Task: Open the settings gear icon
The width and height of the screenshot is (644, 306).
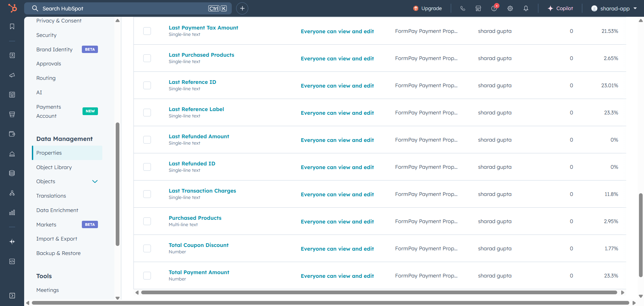Action: click(x=510, y=8)
